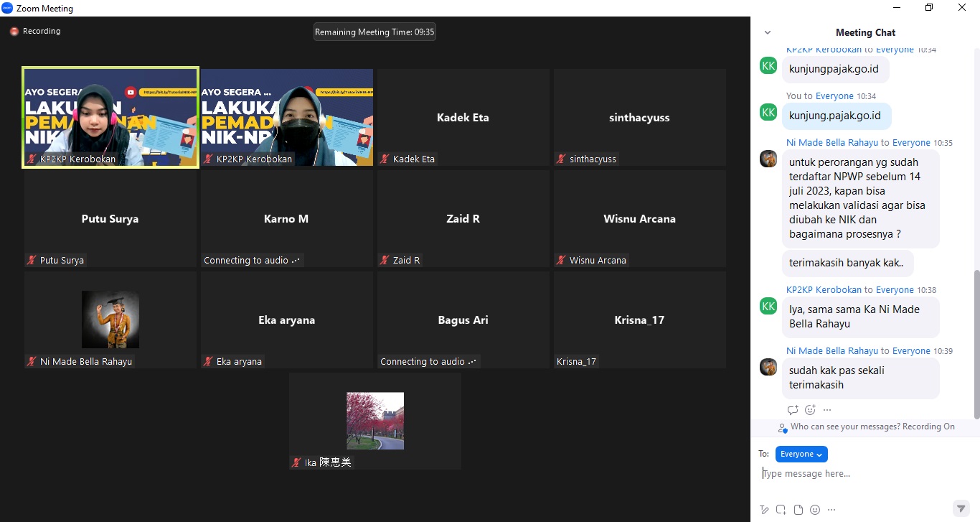Screen dimensions: 980x522
Task: Click the chat panel vertical scrollbar
Action: [x=976, y=343]
